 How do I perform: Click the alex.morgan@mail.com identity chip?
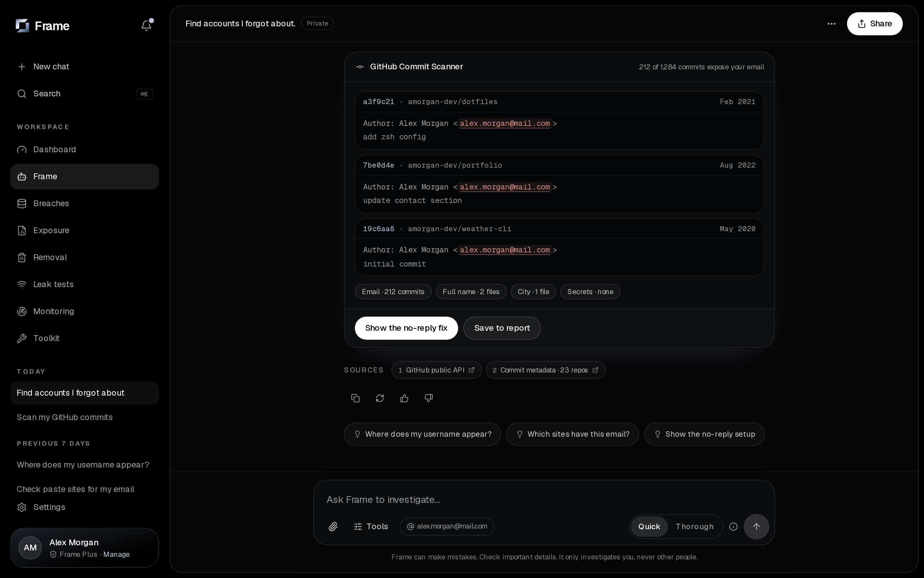pyautogui.click(x=447, y=526)
